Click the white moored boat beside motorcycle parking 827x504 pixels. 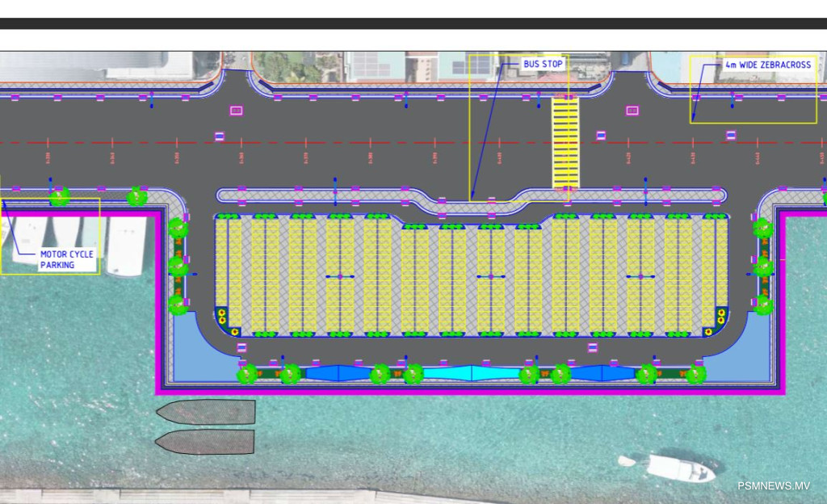(x=127, y=246)
